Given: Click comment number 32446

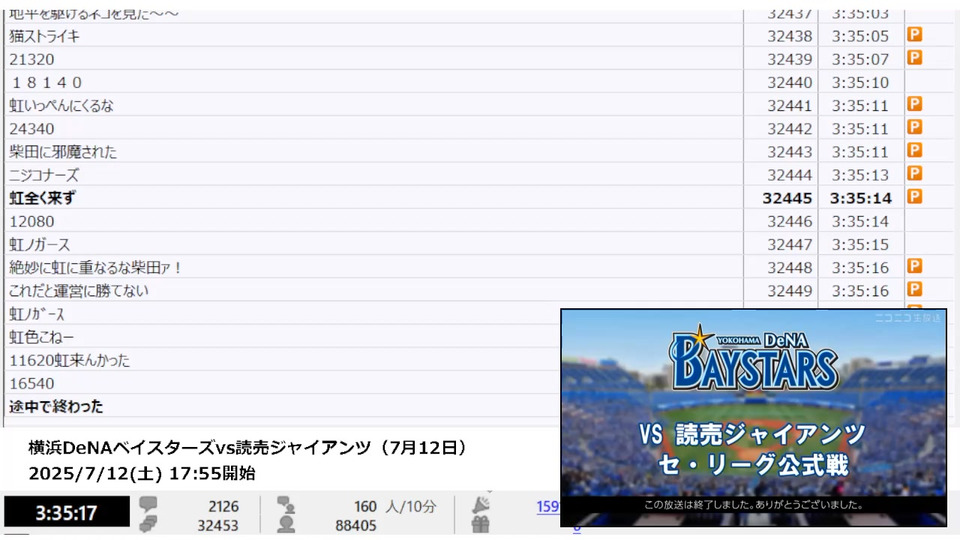Looking at the screenshot, I should coord(790,222).
